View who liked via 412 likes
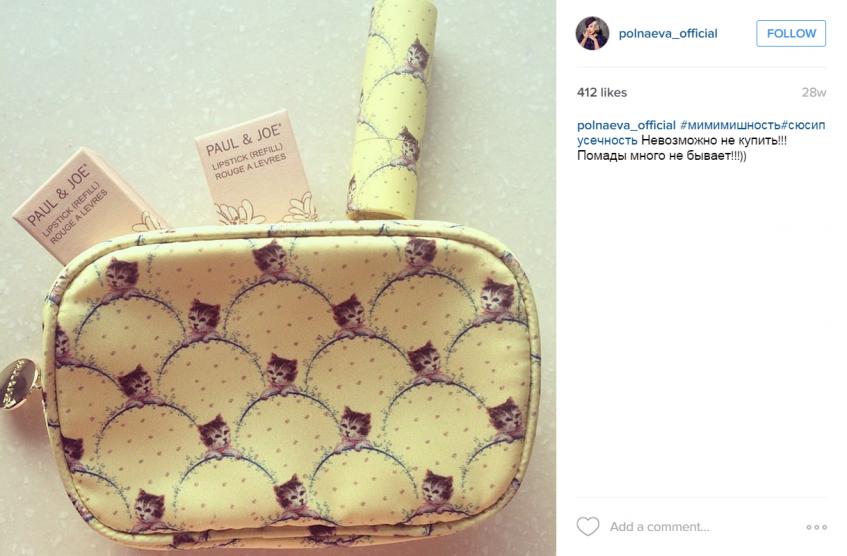Screen dimensions: 847x556 click(602, 92)
